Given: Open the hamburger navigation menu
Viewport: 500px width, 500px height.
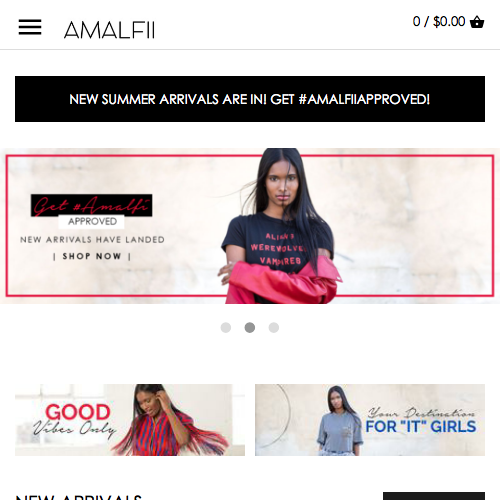Looking at the screenshot, I should click(x=30, y=27).
